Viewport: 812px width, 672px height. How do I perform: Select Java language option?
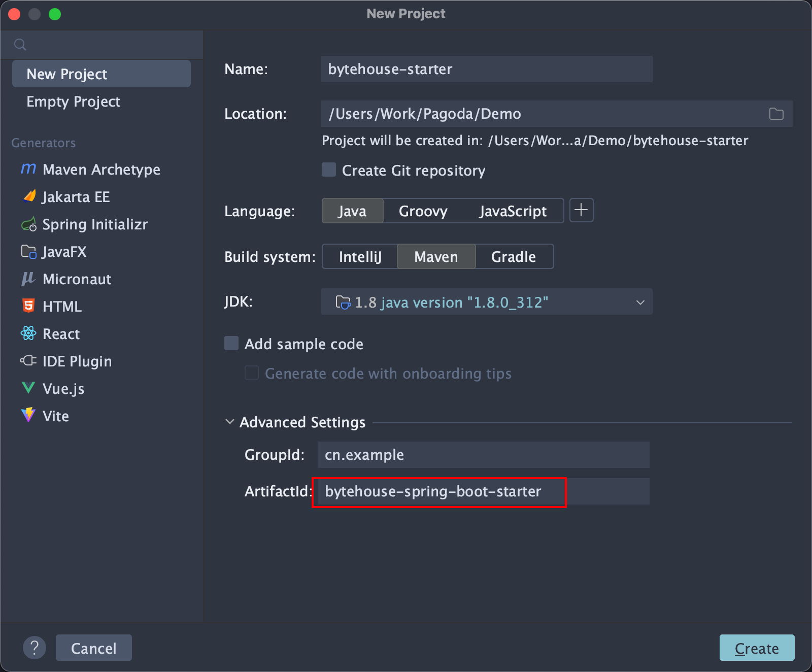point(352,211)
